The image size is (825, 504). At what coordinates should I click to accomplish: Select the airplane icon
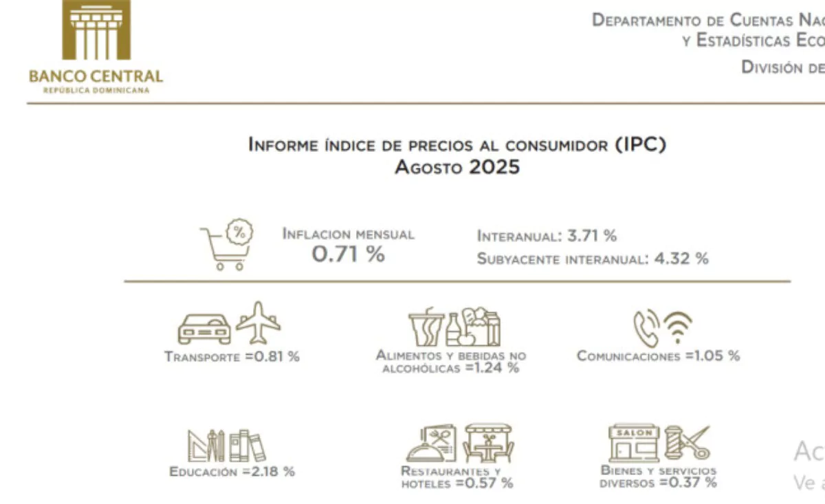tap(258, 322)
